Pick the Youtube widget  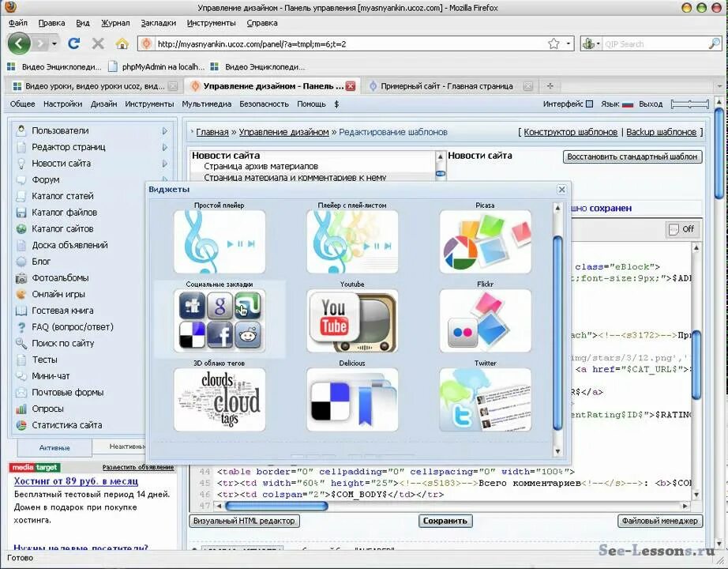[352, 320]
